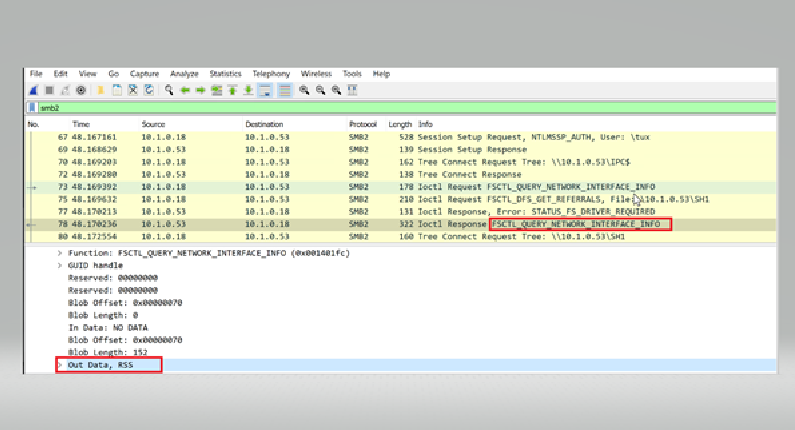Screen dimensions: 795x430
Task: Sort by the Source column header
Action: point(153,124)
